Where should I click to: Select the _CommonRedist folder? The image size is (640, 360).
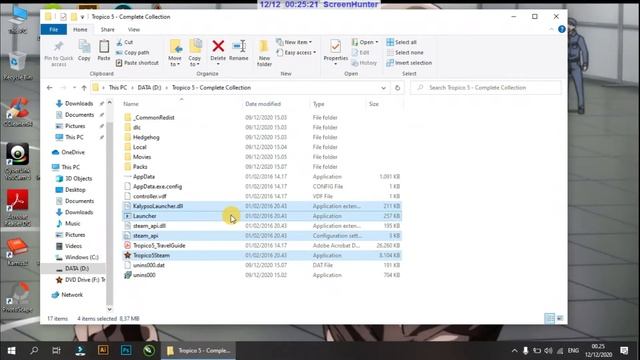click(x=153, y=118)
